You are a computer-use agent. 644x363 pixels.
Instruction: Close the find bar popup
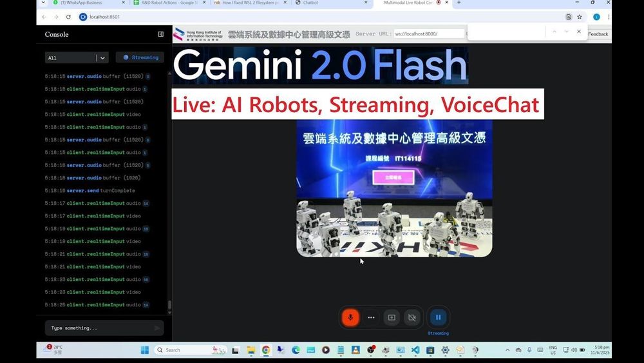(x=579, y=31)
